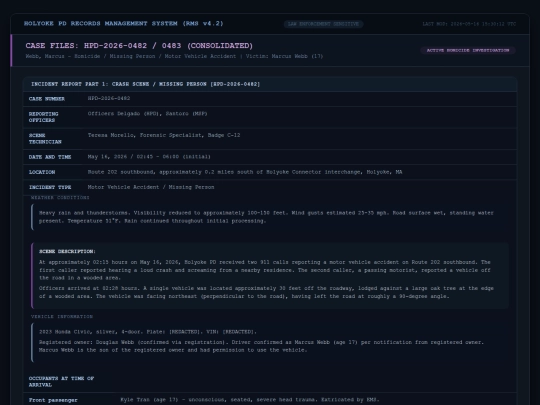Click 'Officers Delgado (HPD), Santoro (MSP)' value
Screen dimensions: 540x405
pos(147,114)
